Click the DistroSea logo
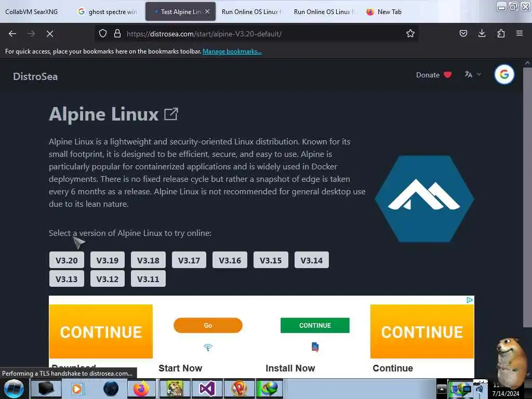 click(x=35, y=77)
